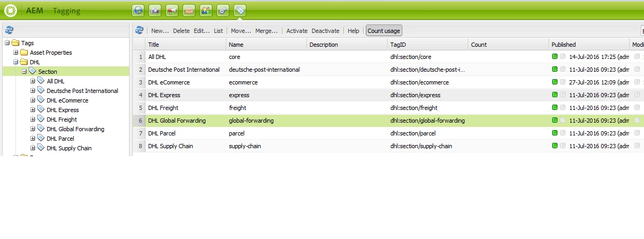This screenshot has width=644, height=239.
Task: Open Help from the toolbar
Action: point(354,31)
